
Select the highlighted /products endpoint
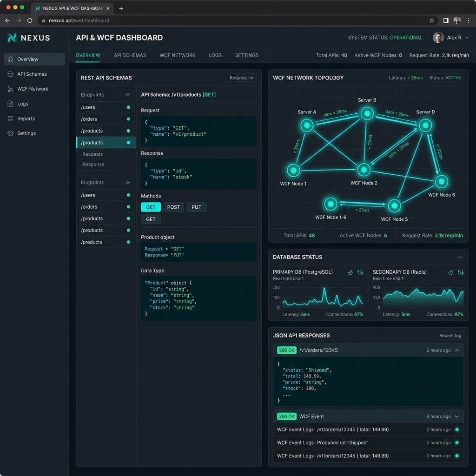click(106, 143)
